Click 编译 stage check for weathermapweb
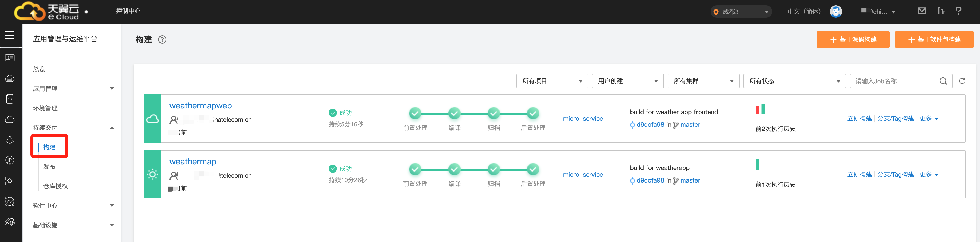 click(x=454, y=113)
